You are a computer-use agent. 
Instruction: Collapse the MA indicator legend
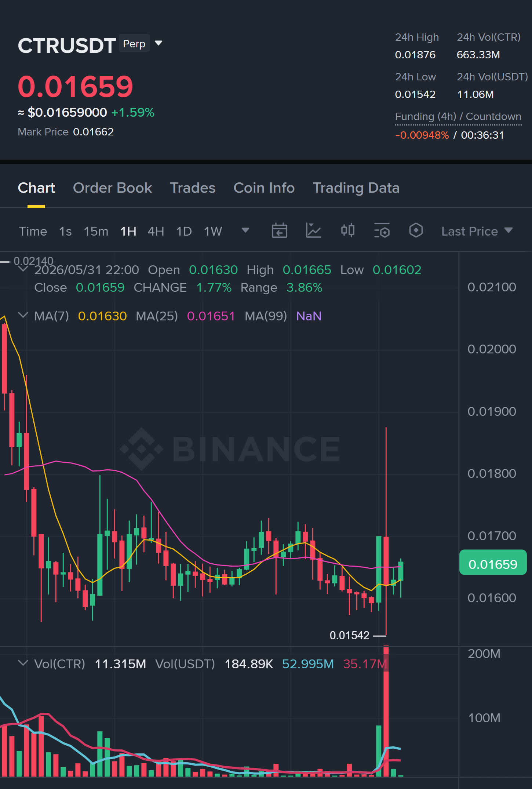23,315
